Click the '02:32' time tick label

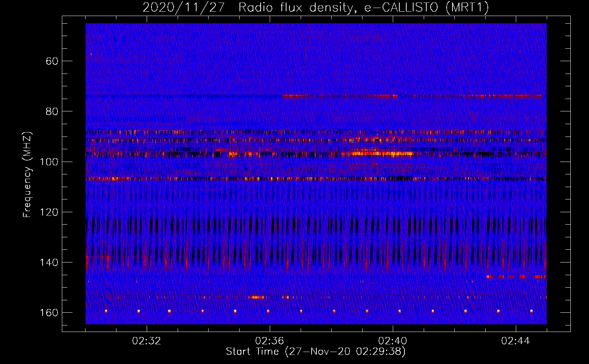point(147,341)
